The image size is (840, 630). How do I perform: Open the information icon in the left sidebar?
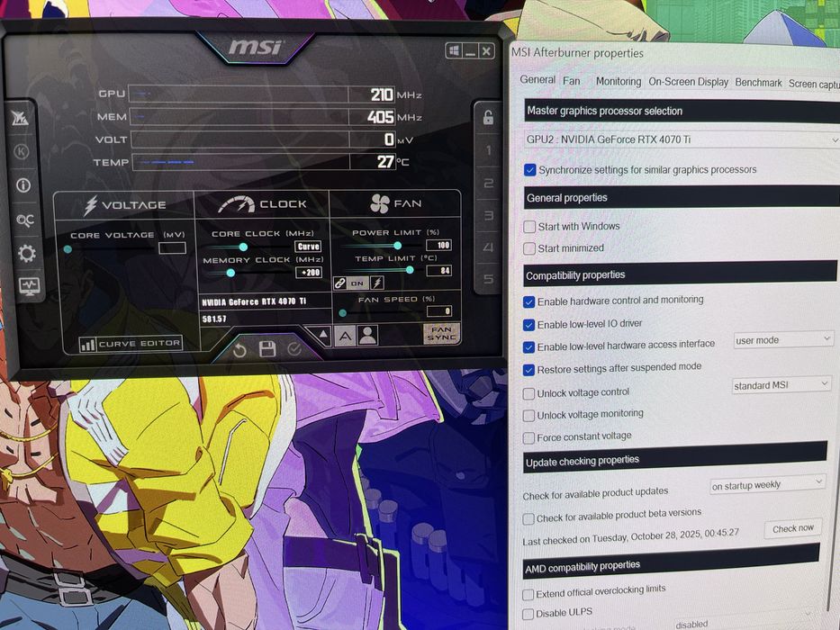pos(23,185)
